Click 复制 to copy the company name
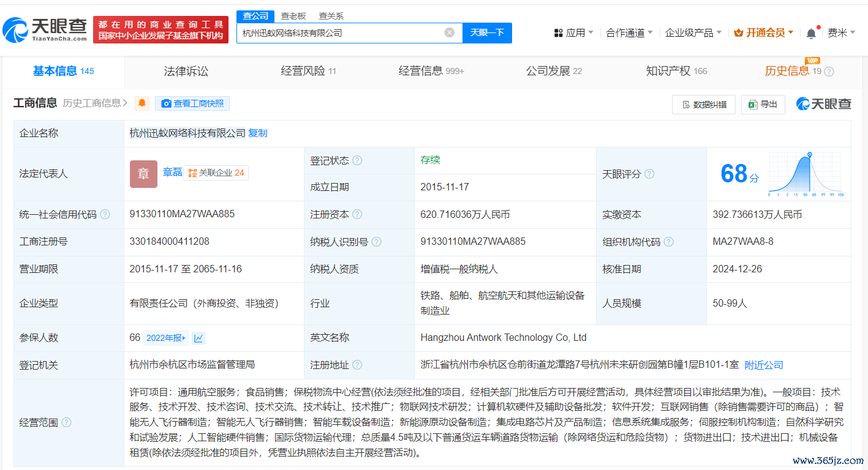The height and width of the screenshot is (470, 868). (x=258, y=133)
